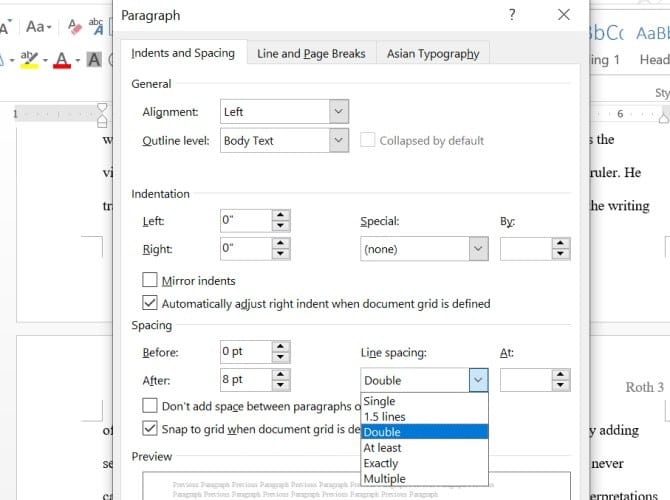The height and width of the screenshot is (500, 670).
Task: Decrease Before spacing with down arrow
Action: 281,357
